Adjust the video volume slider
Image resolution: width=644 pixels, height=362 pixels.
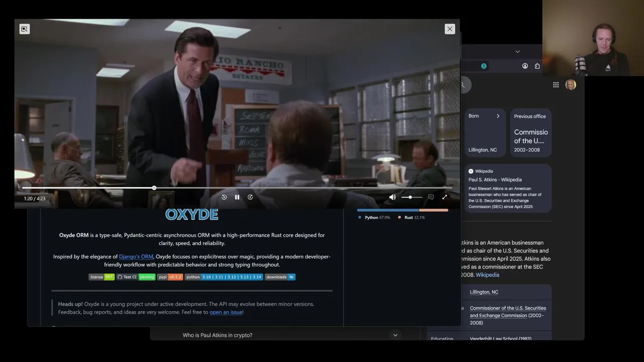pyautogui.click(x=412, y=197)
